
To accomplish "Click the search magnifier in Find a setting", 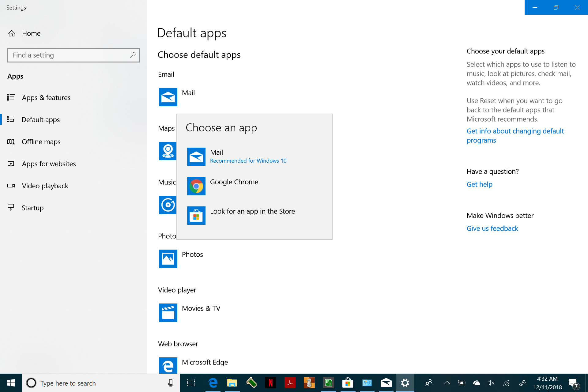I will [x=133, y=55].
